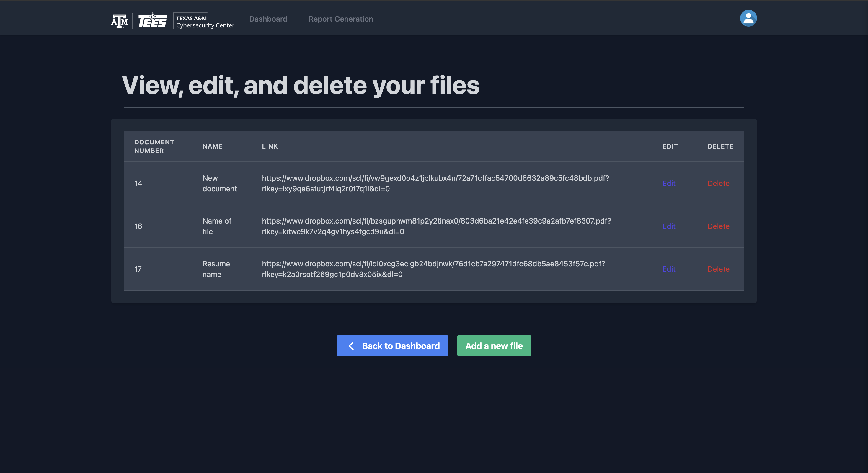
Task: Click the Texas A&M ATM logo
Action: click(x=119, y=21)
